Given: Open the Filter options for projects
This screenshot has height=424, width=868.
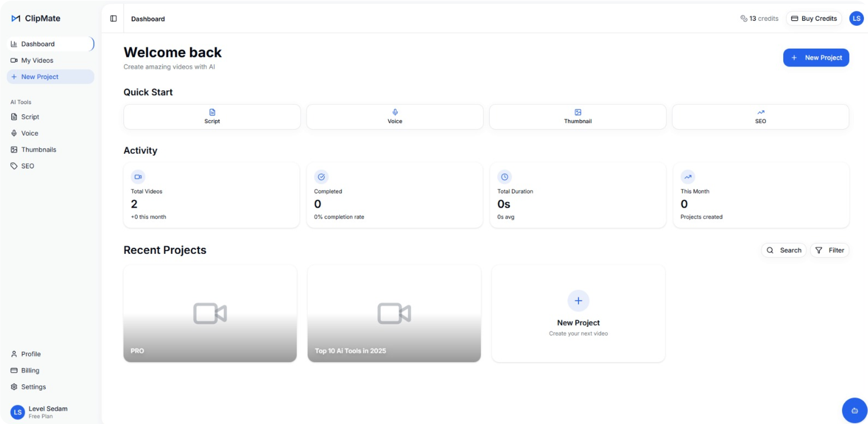Looking at the screenshot, I should (829, 250).
